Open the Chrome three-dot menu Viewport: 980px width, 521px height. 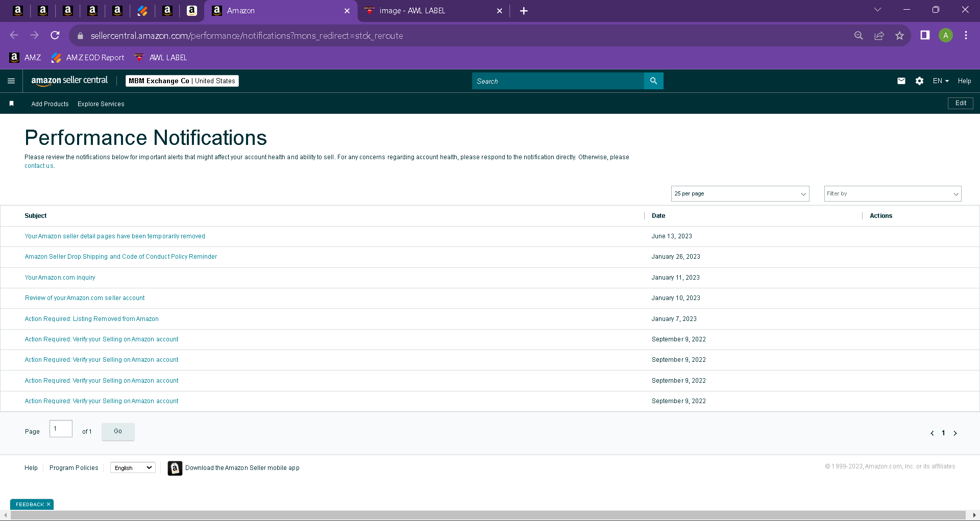click(x=966, y=35)
